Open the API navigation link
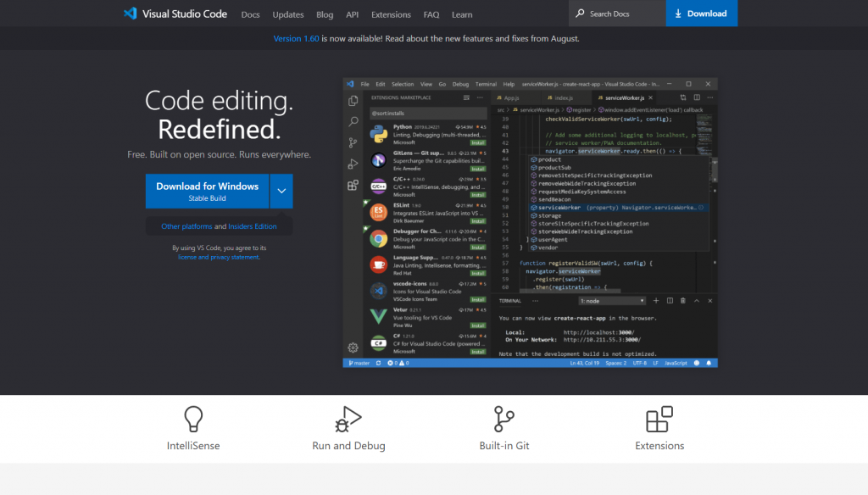 pyautogui.click(x=352, y=14)
